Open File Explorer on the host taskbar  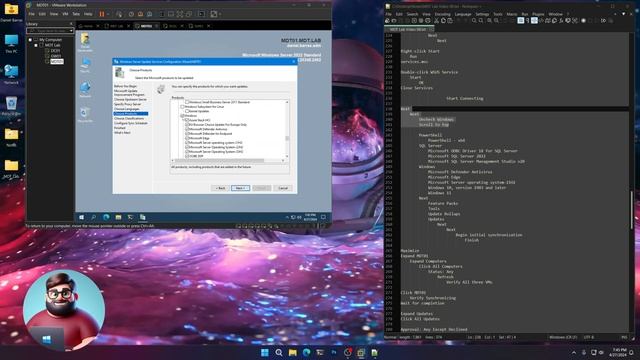(x=293, y=352)
